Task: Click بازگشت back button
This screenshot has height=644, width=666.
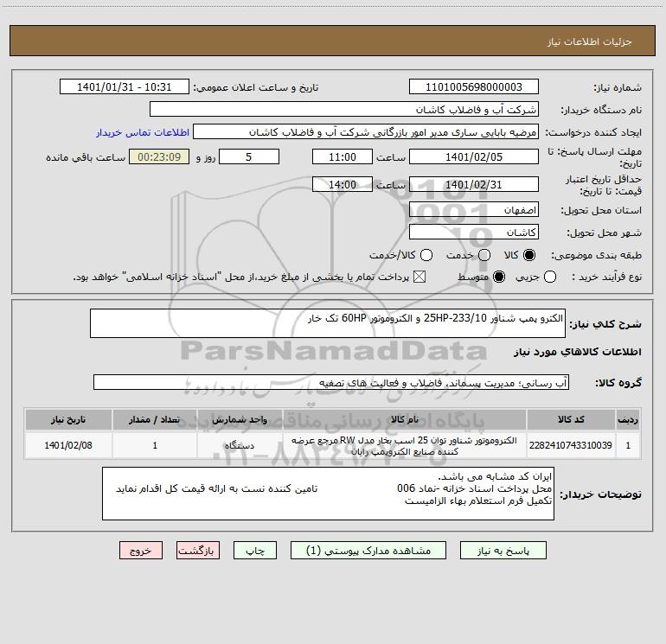Action: click(198, 551)
